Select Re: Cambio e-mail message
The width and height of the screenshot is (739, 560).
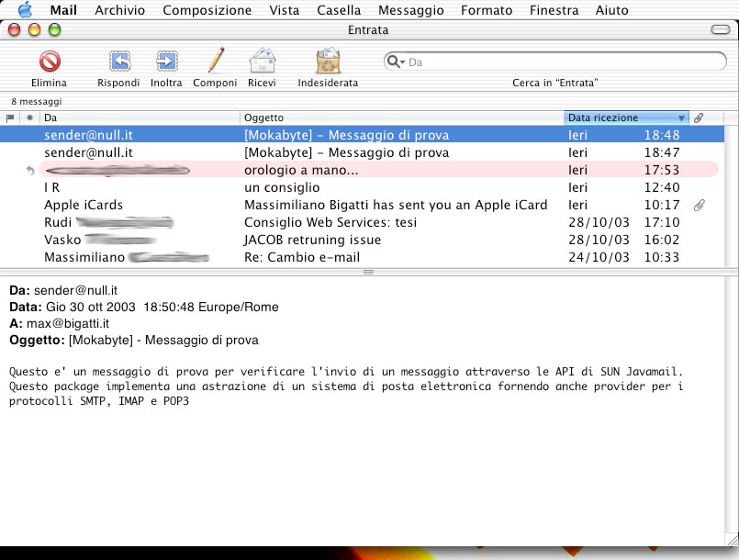tap(362, 257)
